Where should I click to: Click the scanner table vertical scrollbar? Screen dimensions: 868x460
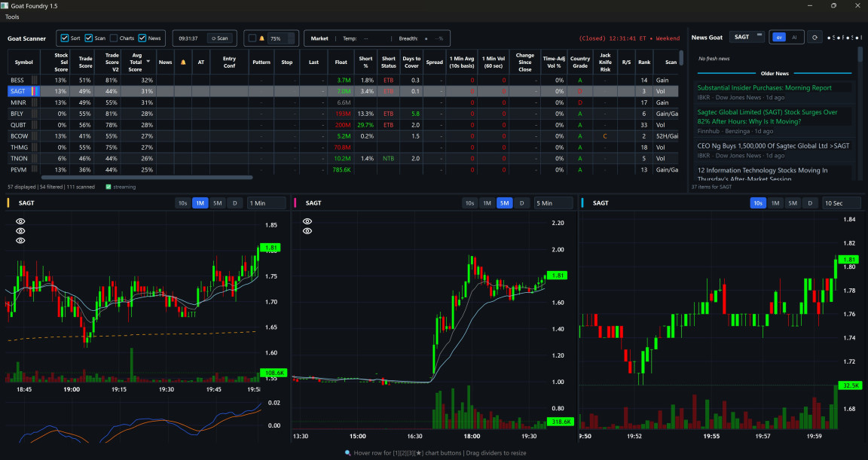click(681, 57)
